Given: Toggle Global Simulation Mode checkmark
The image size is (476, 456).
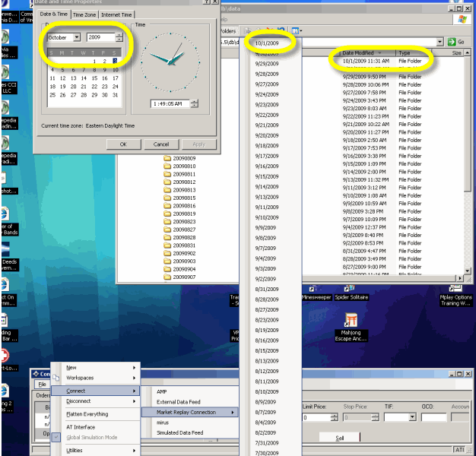Looking at the screenshot, I should pos(56,437).
